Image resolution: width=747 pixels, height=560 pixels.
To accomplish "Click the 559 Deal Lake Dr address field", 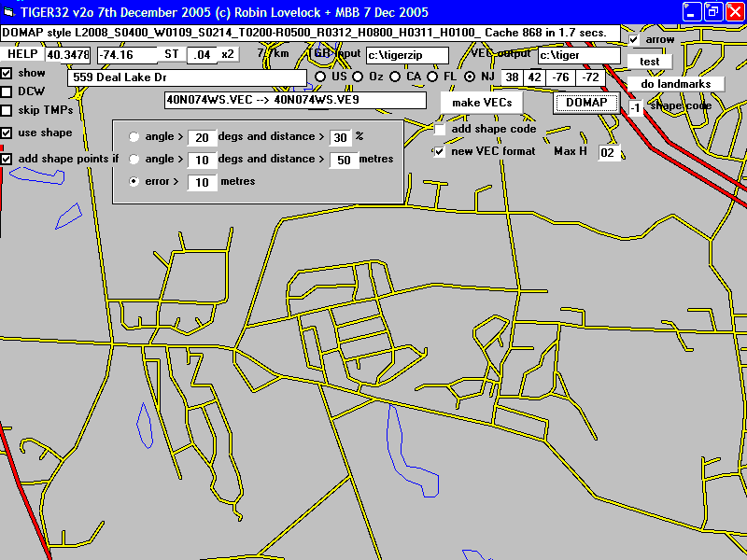I will 187,77.
